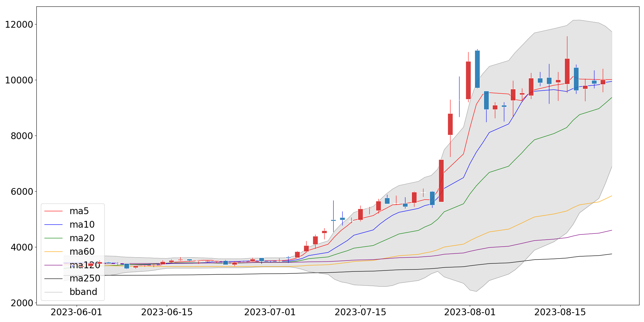
Task: Click the tallest blue candlestick near 2023-08-01
Action: (477, 69)
